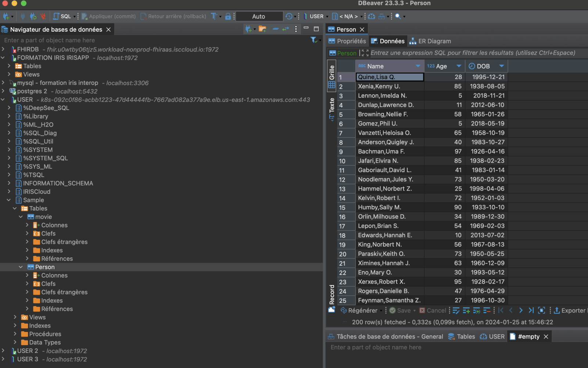Click the filter icon in navigator search
This screenshot has width=588, height=368.
(313, 40)
